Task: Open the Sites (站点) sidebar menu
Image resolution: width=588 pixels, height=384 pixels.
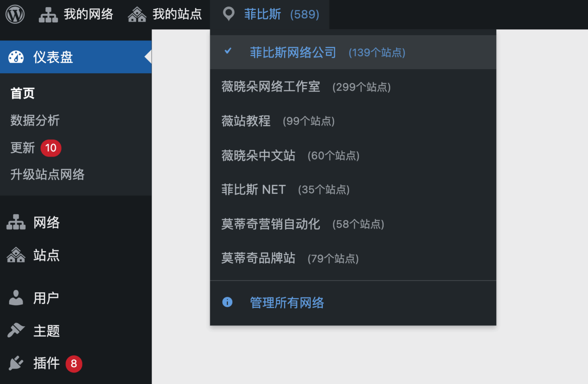Action: 46,255
